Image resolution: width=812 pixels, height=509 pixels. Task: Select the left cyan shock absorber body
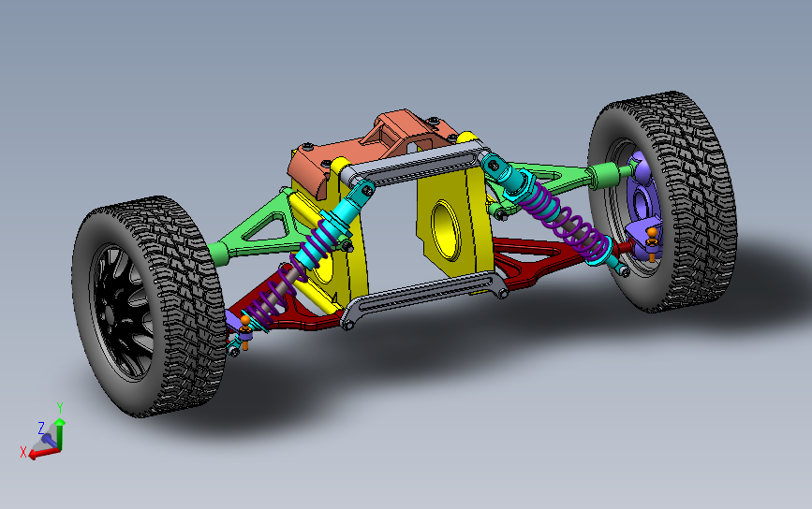pyautogui.click(x=332, y=227)
